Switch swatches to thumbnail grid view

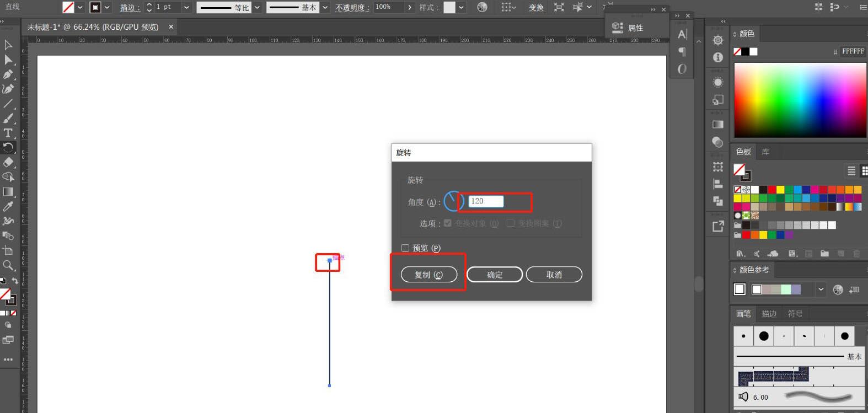tap(864, 171)
